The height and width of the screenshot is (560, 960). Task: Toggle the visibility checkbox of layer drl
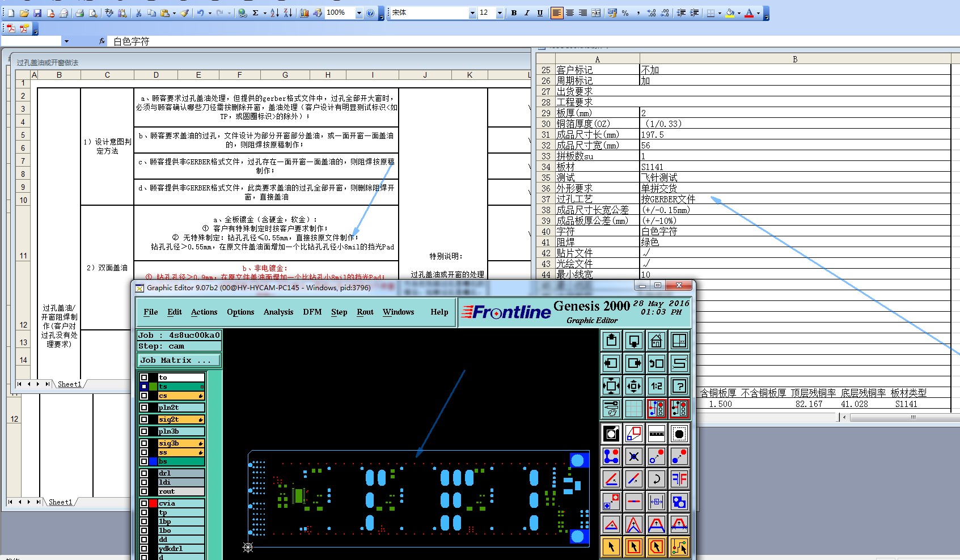[x=144, y=473]
